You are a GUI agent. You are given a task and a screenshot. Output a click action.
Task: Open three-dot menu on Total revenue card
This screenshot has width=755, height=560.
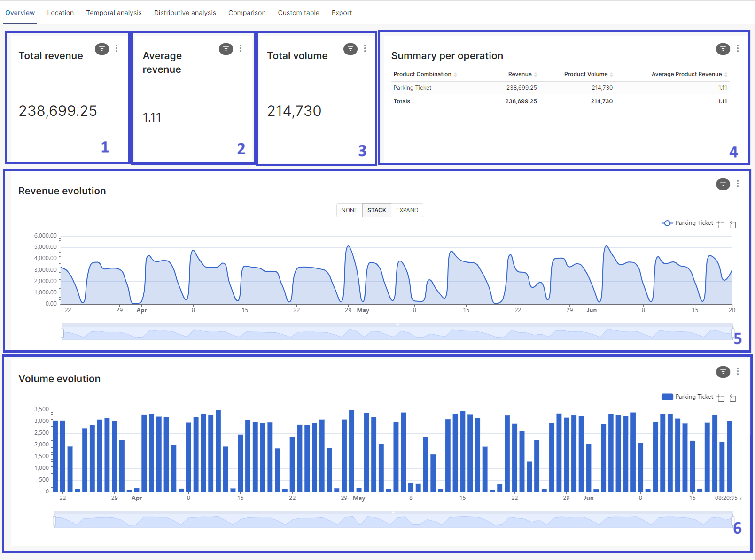coord(117,48)
